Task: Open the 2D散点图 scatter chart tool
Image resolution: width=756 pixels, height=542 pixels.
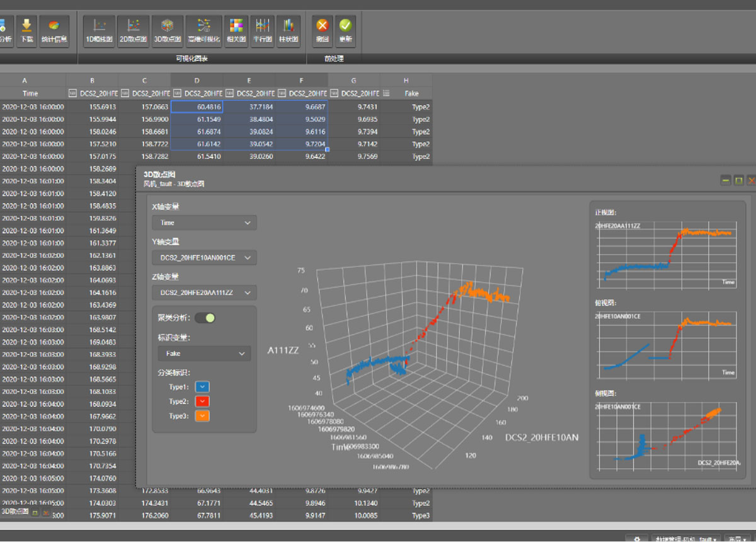Action: 133,31
